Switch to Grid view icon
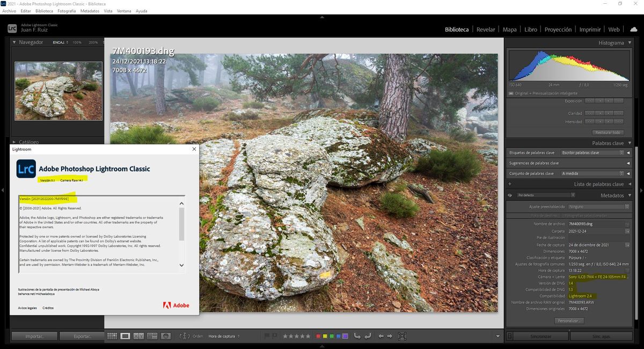This screenshot has height=349, width=644. click(112, 336)
